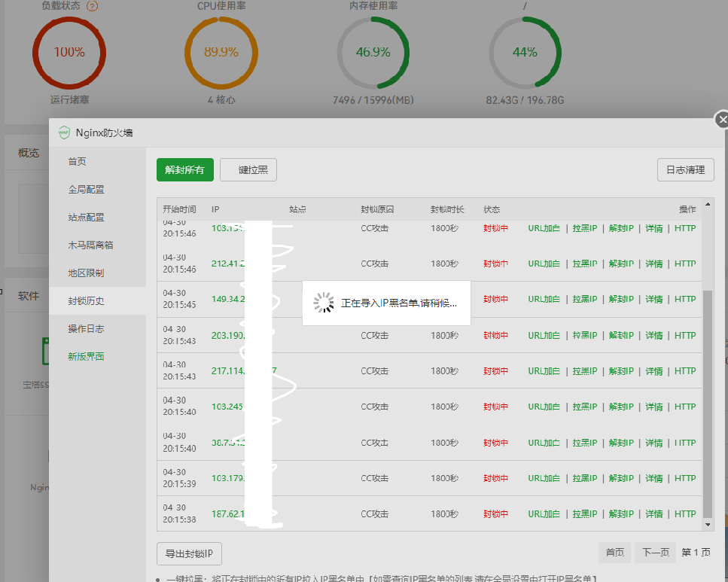Click the 100% load status gauge
This screenshot has width=728, height=582.
click(x=69, y=53)
